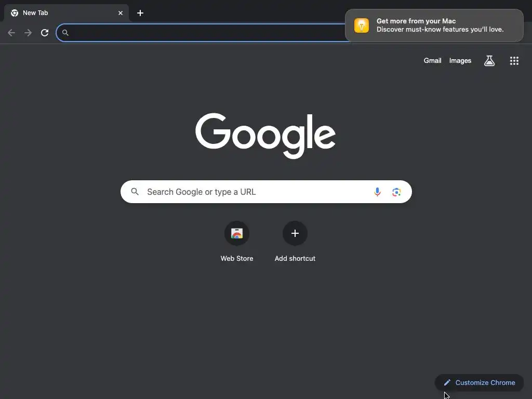Reload the page with the refresh icon
Screen dimensions: 532x399
tap(45, 33)
